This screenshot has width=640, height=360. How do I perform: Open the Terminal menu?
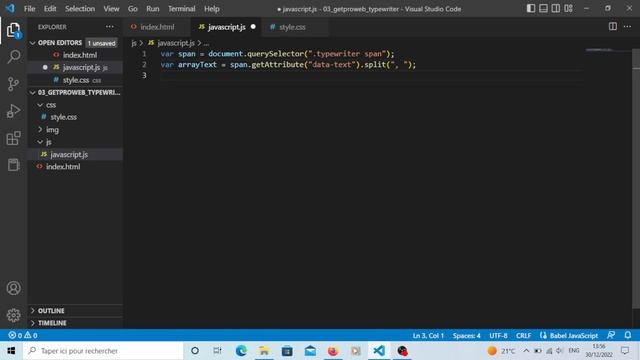[182, 9]
